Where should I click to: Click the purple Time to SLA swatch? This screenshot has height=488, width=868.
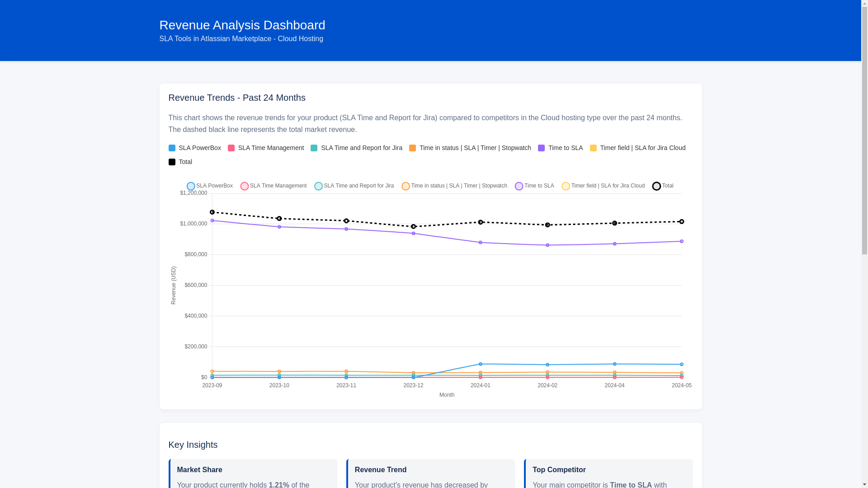click(x=541, y=148)
